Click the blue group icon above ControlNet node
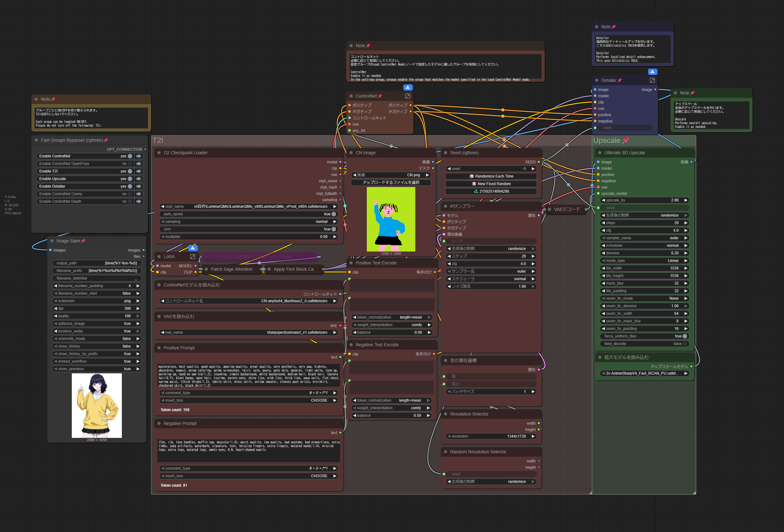 click(x=407, y=88)
